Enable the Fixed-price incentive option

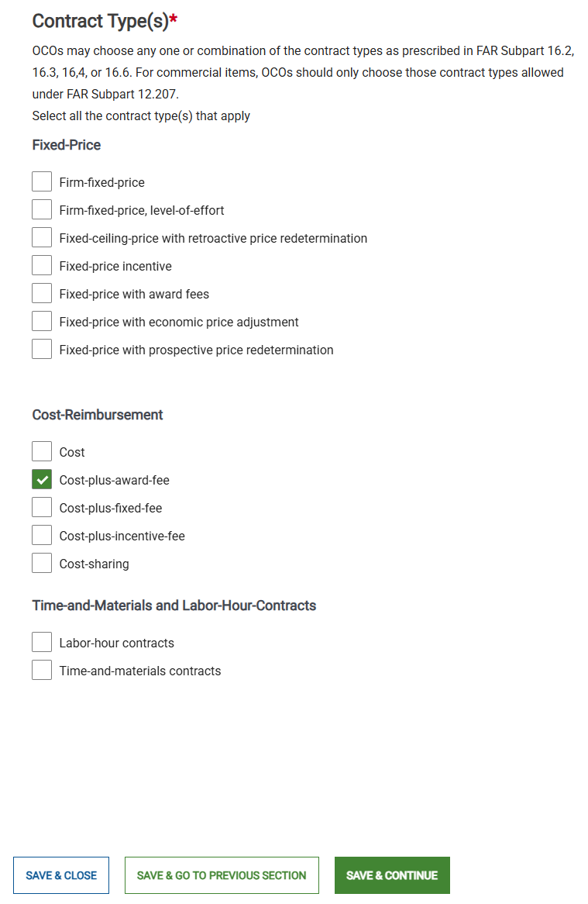tap(42, 264)
